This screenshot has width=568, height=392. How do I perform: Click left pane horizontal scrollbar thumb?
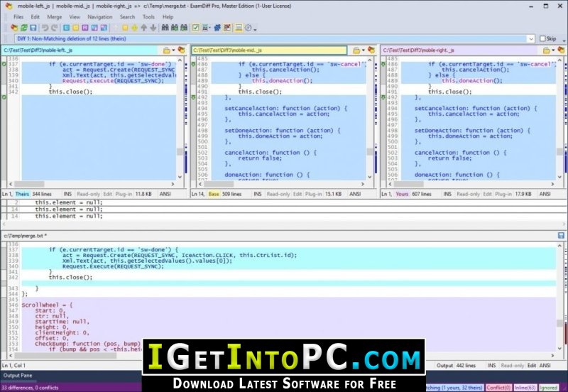coord(29,184)
